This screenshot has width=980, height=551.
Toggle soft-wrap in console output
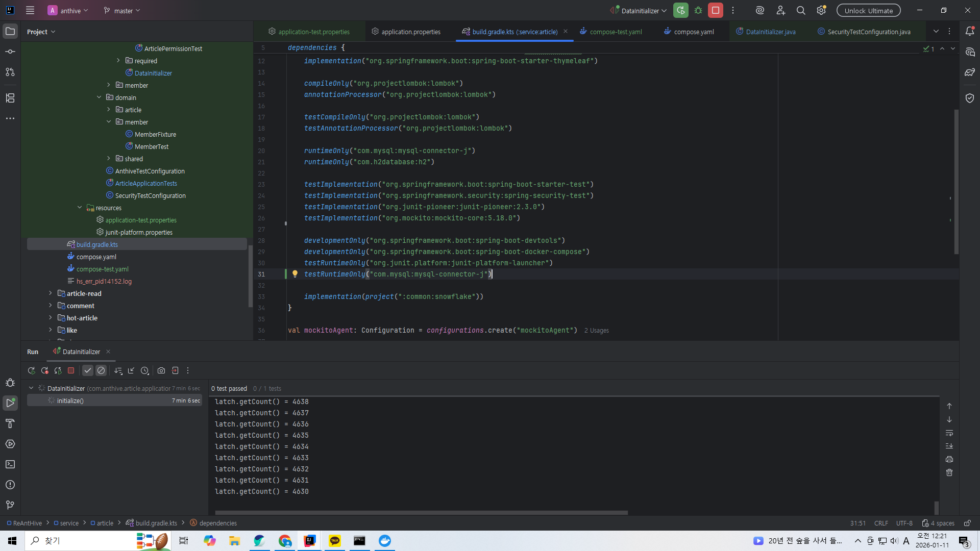tap(949, 433)
